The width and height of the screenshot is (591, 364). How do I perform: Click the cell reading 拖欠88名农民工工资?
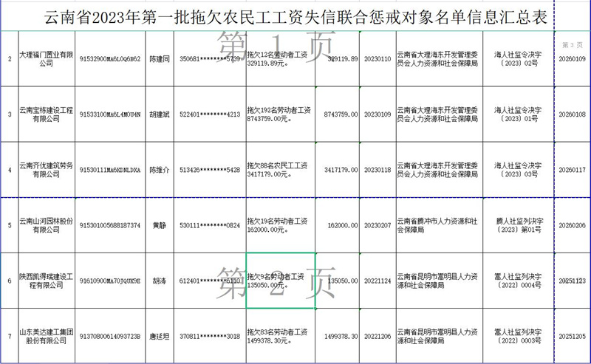tap(281, 169)
